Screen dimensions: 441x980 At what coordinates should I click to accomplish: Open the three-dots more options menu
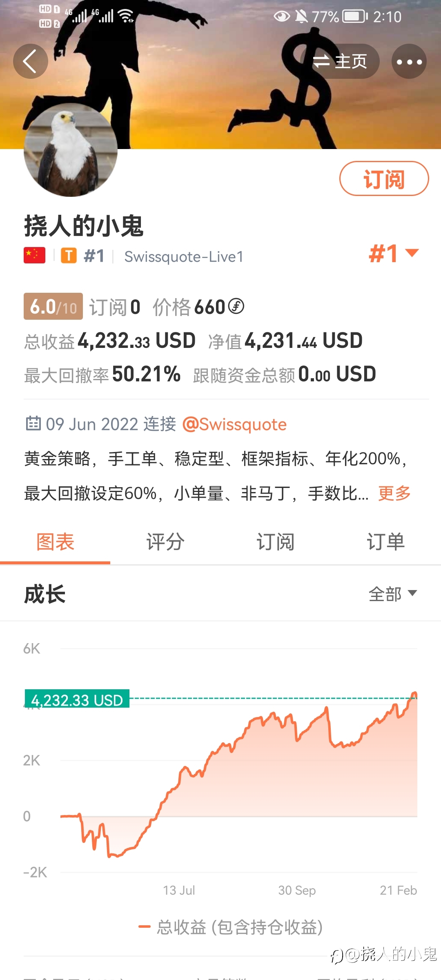click(x=409, y=62)
